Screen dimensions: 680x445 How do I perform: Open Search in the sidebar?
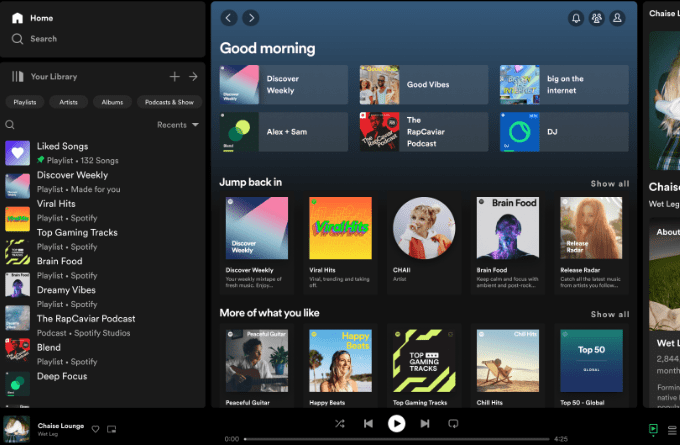(x=34, y=39)
